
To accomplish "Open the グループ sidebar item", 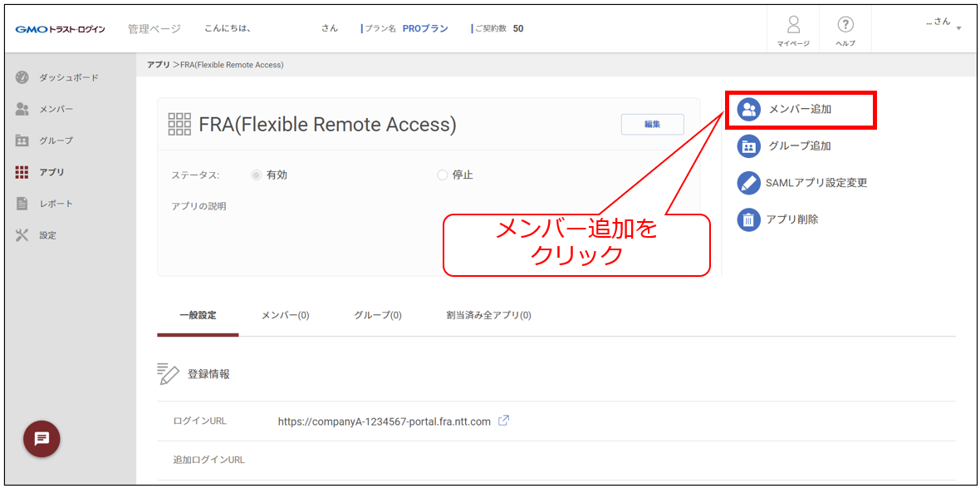I will (56, 140).
